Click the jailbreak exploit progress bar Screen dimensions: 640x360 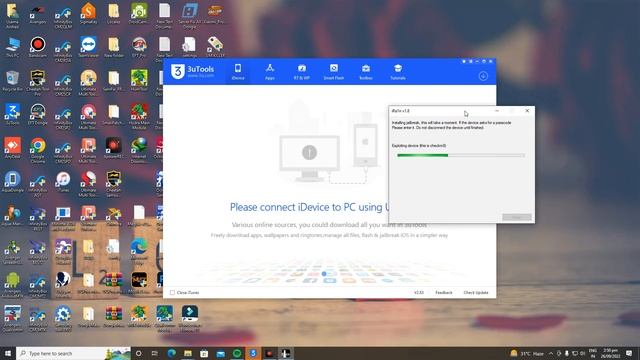461,155
